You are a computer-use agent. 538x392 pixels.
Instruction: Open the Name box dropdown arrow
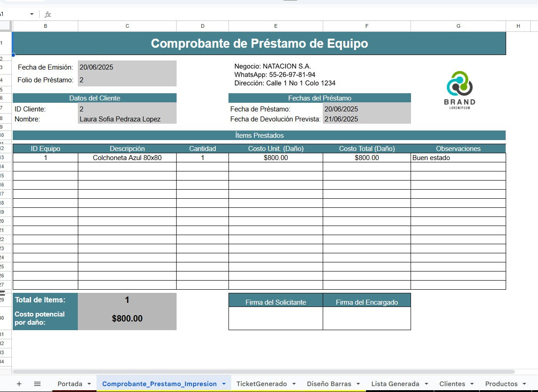(x=31, y=14)
